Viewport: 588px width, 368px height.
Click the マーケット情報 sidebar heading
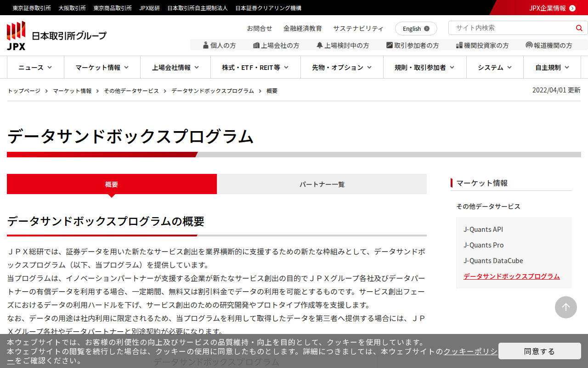pyautogui.click(x=482, y=183)
